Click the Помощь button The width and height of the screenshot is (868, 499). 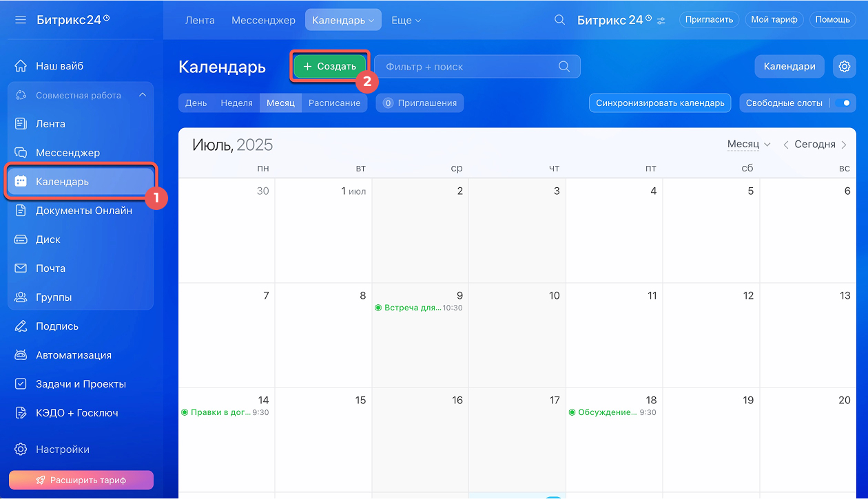pyautogui.click(x=833, y=19)
